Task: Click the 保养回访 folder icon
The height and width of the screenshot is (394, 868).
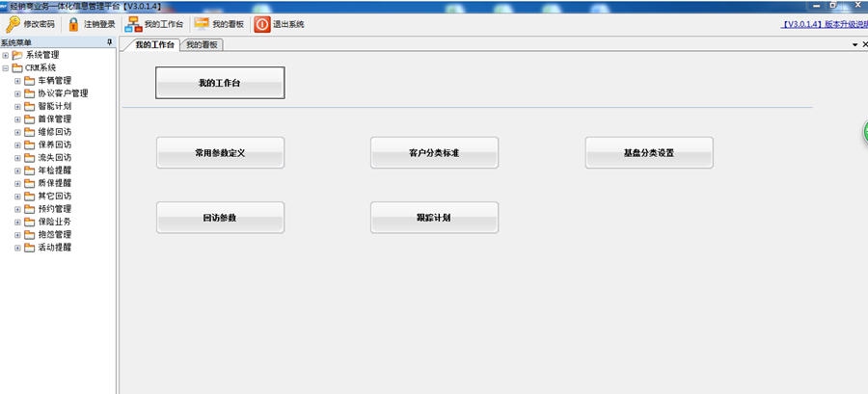Action: [x=29, y=144]
